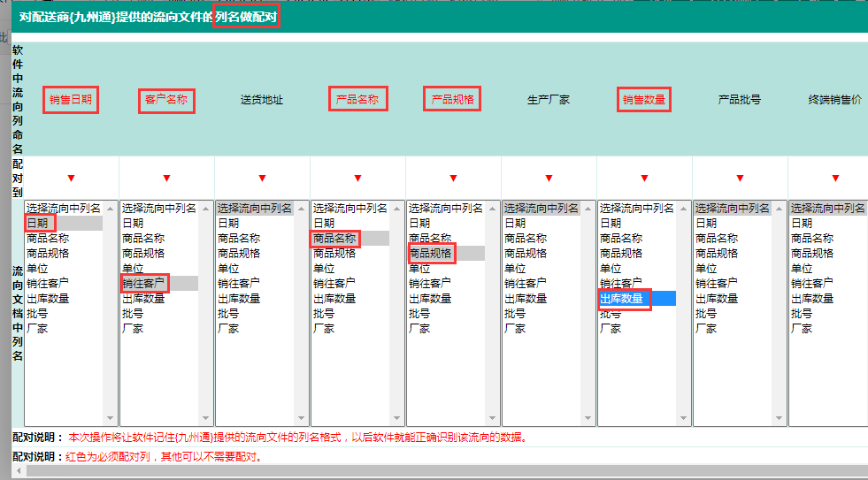
Task: Select 商品规格 in the 产品规格 list
Action: pyautogui.click(x=430, y=254)
